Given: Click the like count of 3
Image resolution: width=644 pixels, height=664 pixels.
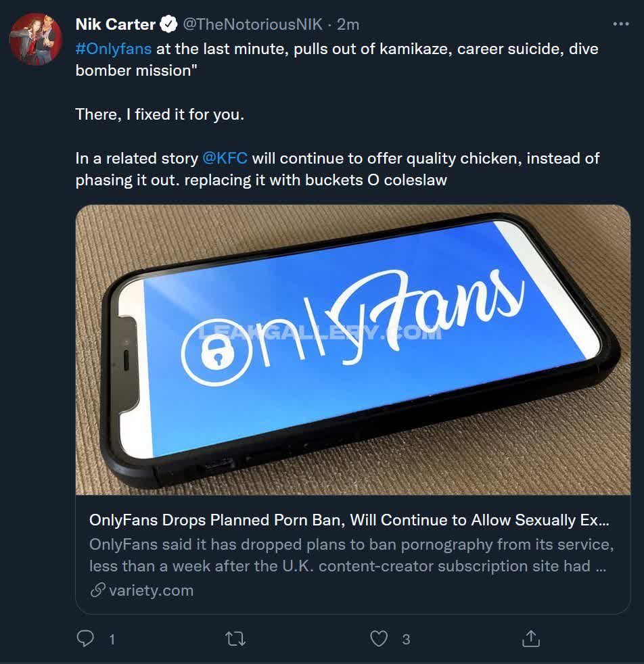Looking at the screenshot, I should pos(406,639).
